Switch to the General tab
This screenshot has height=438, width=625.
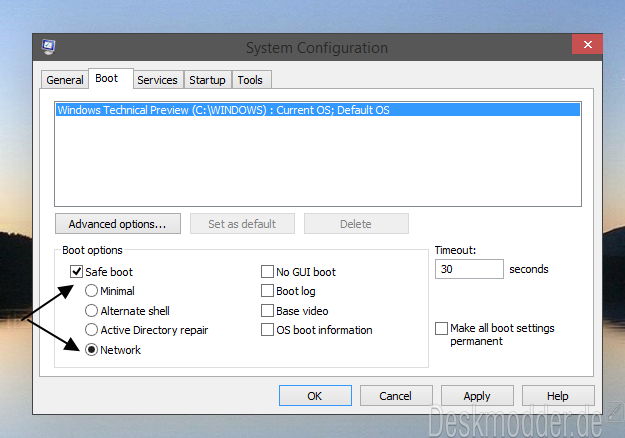(x=65, y=80)
